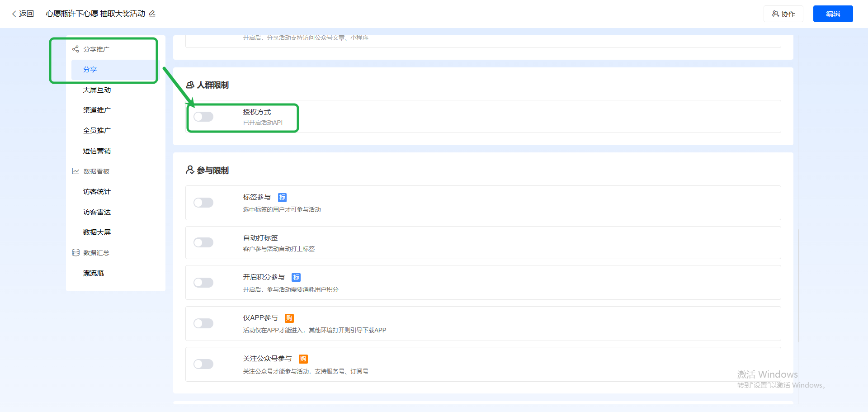Click the 参与限制 person icon
The image size is (868, 412).
coord(190,170)
